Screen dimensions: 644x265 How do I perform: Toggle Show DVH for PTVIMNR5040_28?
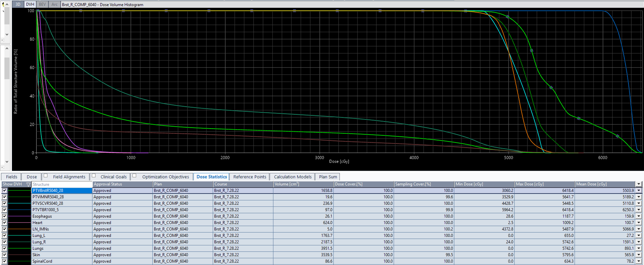click(x=4, y=197)
